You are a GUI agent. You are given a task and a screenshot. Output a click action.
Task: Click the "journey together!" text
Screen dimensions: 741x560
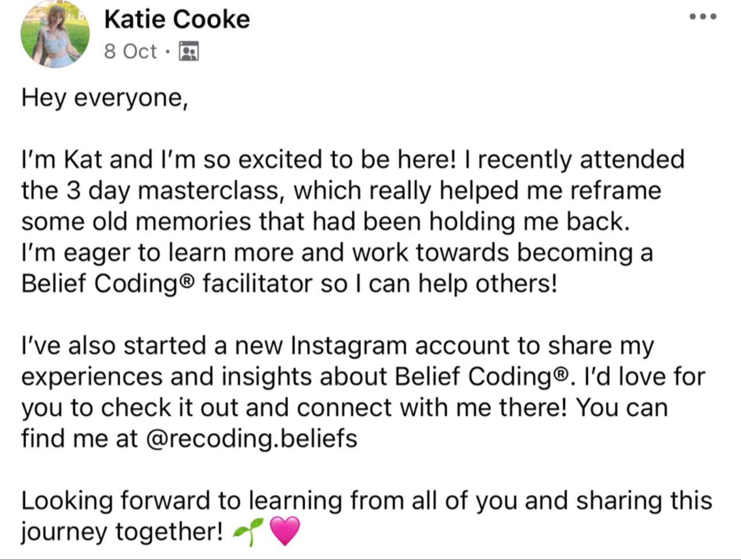pos(122,531)
